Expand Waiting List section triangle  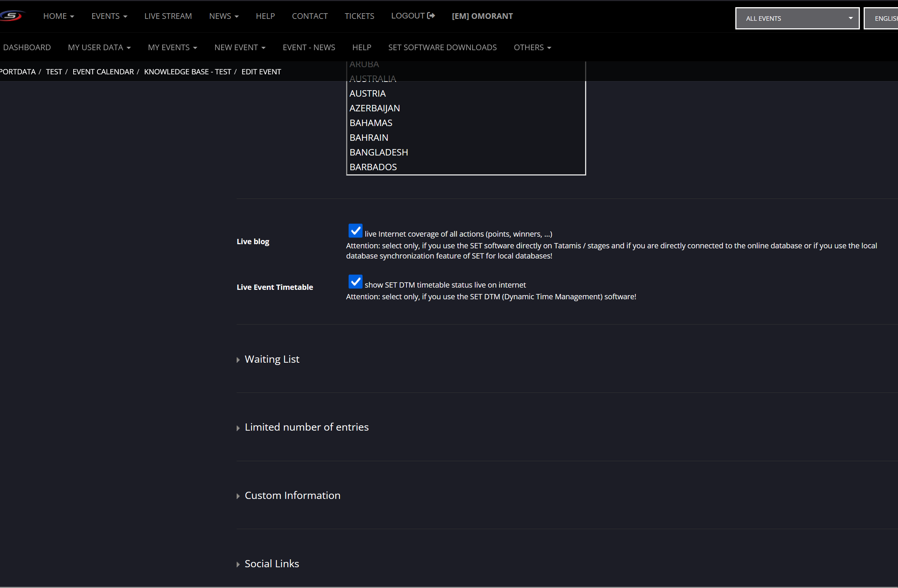[x=238, y=360]
